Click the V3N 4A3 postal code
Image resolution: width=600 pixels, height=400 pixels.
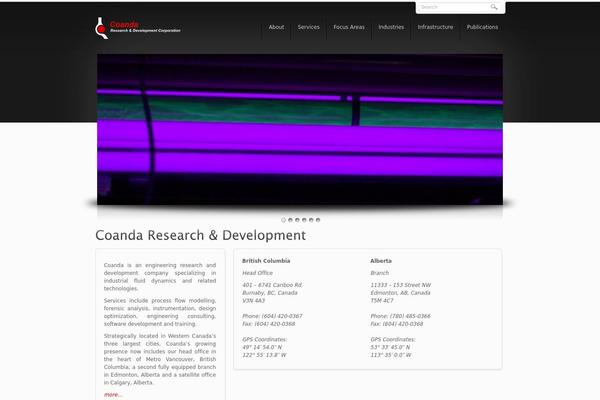pyautogui.click(x=253, y=300)
